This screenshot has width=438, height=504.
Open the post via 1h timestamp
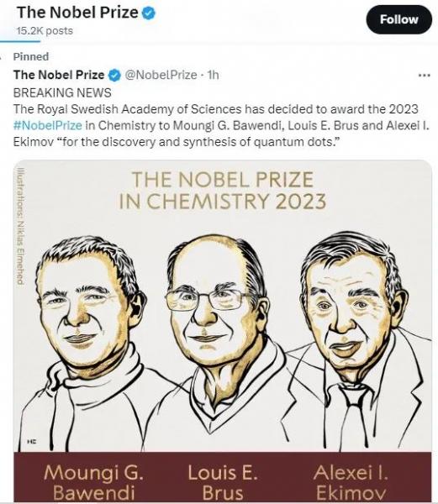(x=214, y=76)
